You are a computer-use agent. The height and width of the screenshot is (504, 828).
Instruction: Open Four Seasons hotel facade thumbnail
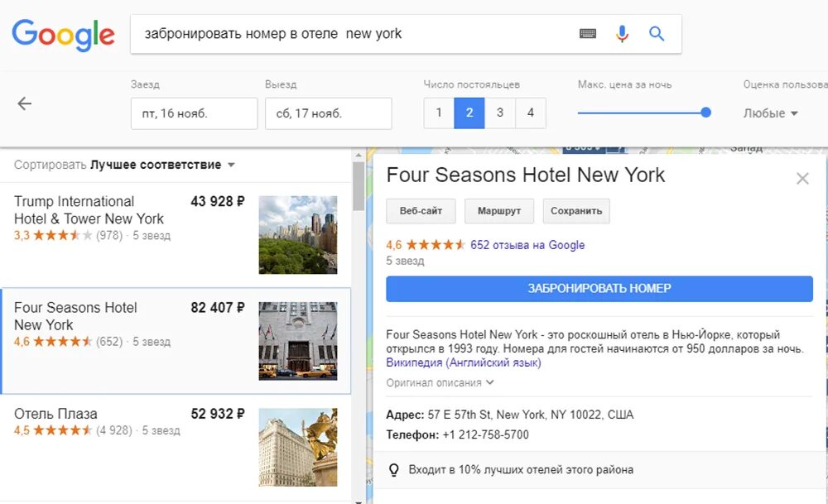[298, 341]
